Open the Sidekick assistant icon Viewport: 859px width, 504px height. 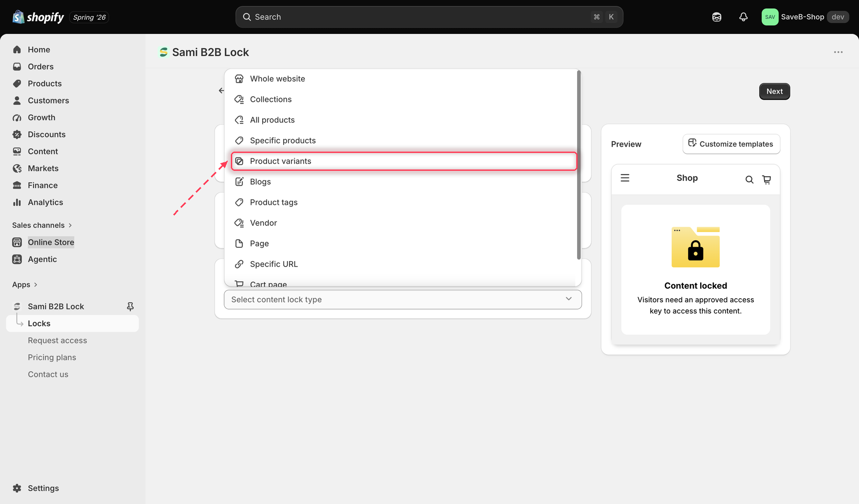click(717, 17)
